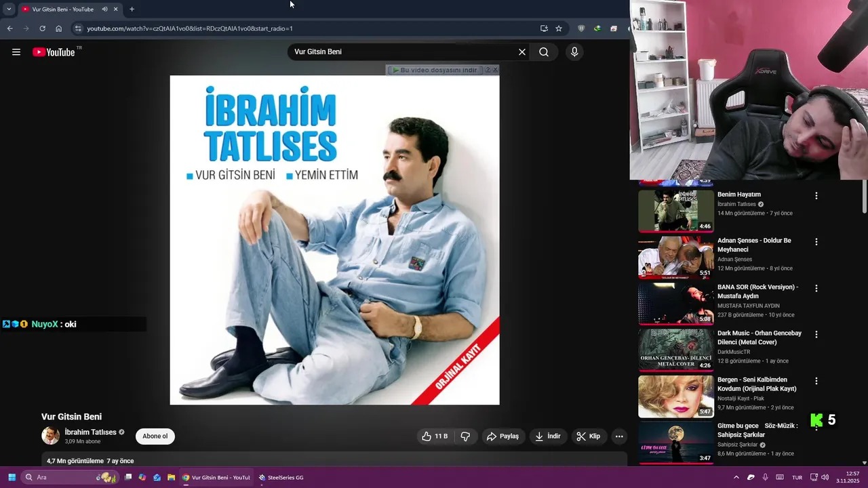Open Bergen Seni Kalbimden Kovdum thumbnail

(676, 396)
